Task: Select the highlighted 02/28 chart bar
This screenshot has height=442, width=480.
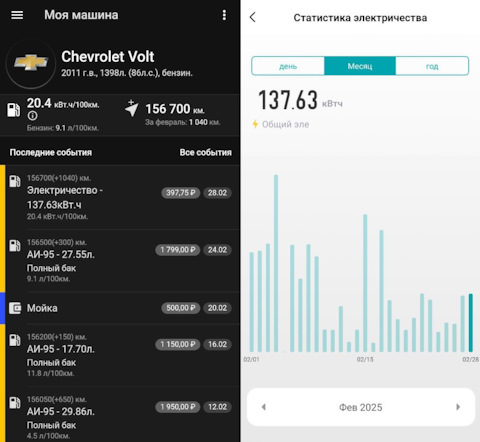Action: pos(471,323)
